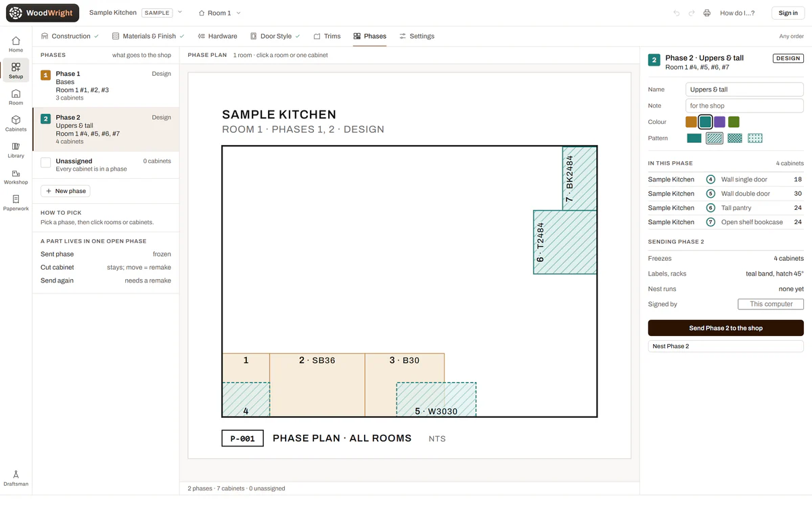Screen dimensions: 812x508
Task: Click the redo arrow icon
Action: [692, 13]
